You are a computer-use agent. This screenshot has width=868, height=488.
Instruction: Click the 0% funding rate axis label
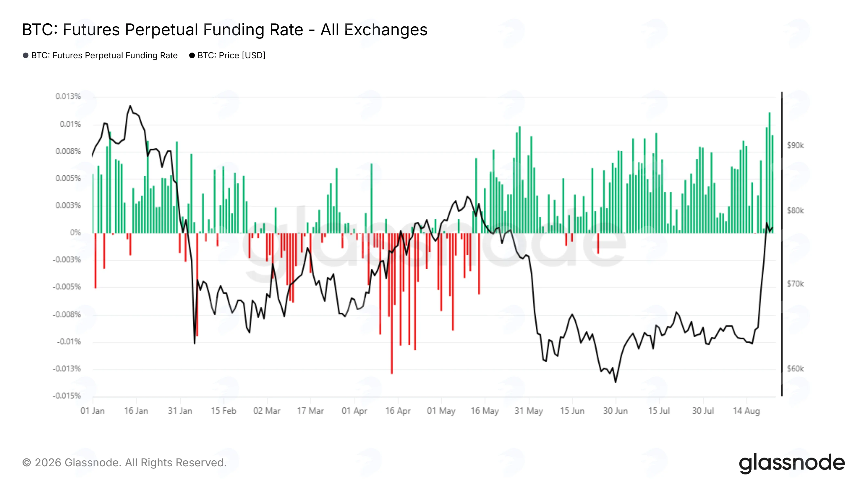tap(75, 233)
